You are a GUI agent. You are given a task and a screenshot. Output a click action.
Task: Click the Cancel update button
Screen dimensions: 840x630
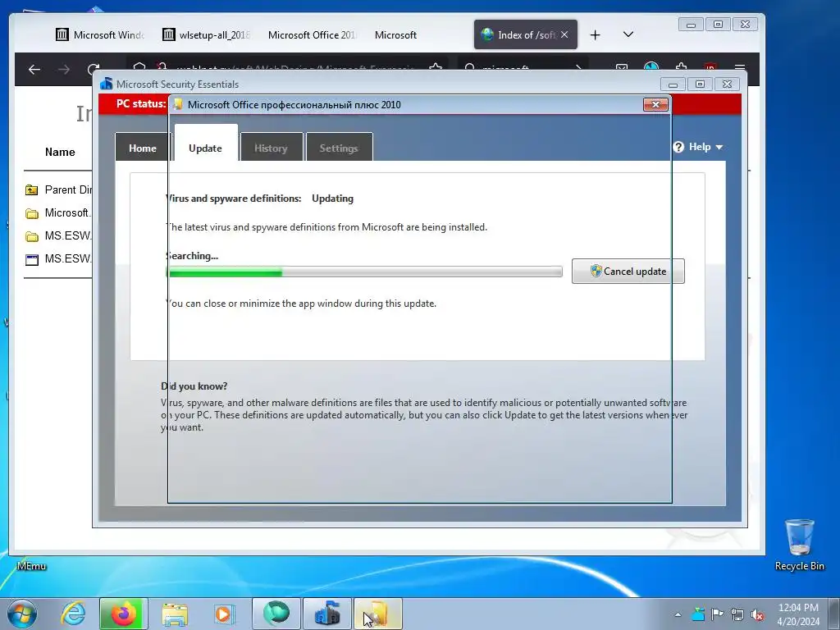click(x=628, y=271)
